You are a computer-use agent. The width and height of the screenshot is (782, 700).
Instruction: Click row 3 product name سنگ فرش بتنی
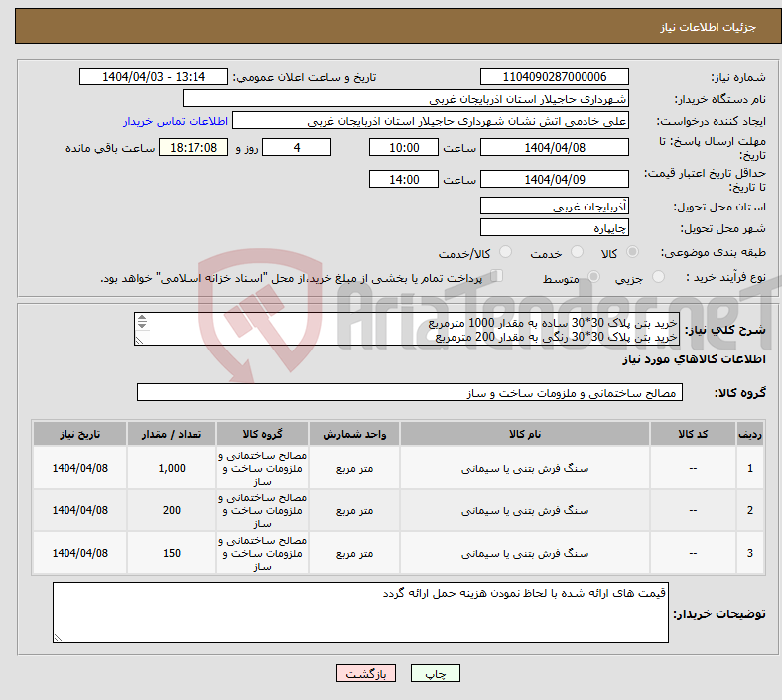pos(525,553)
